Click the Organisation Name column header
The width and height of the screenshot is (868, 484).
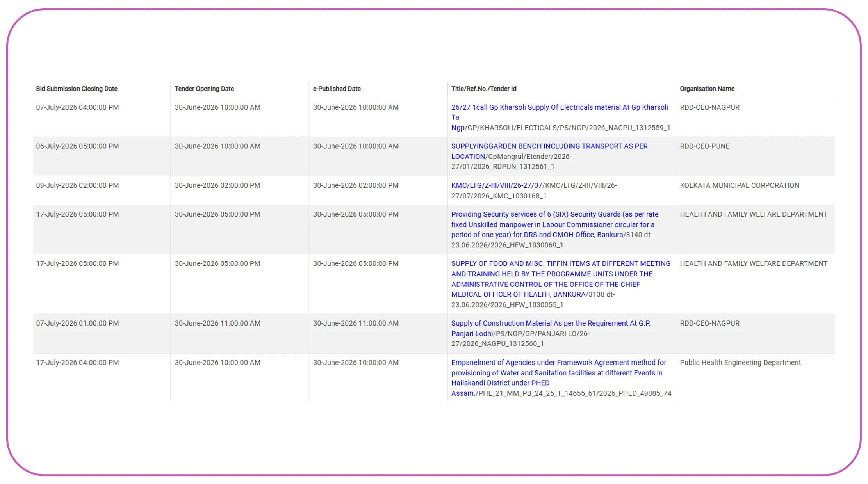coord(707,89)
